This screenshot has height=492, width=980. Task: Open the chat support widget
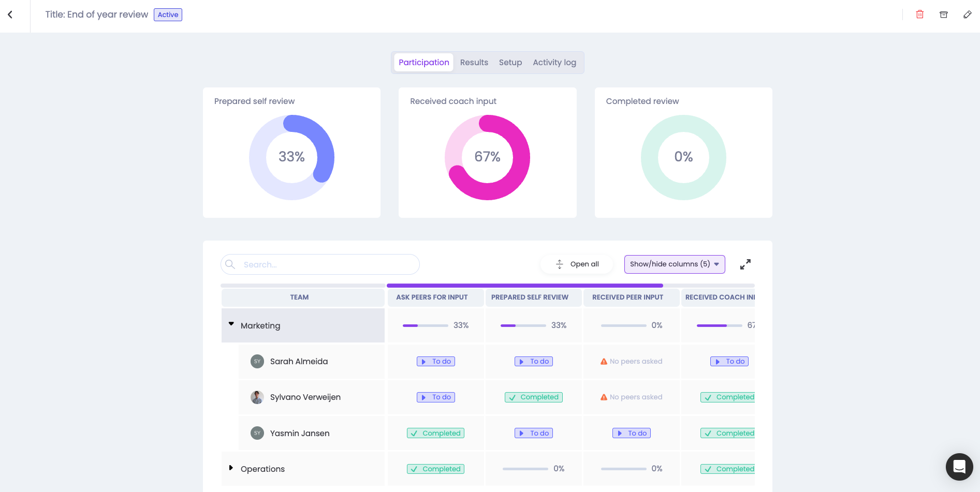959,467
